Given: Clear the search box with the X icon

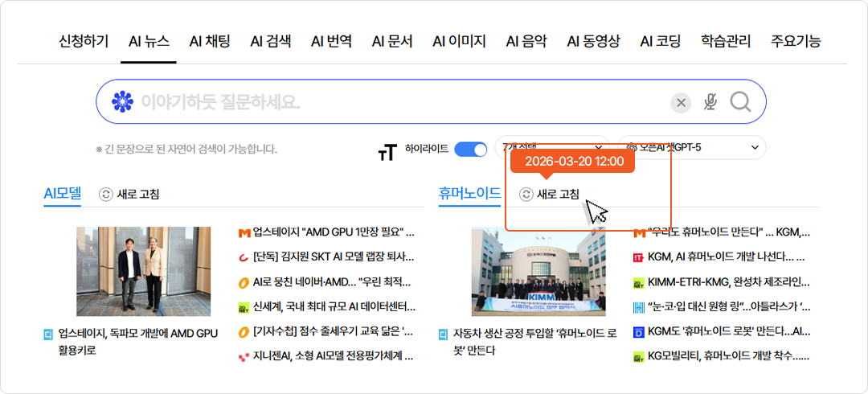Looking at the screenshot, I should coord(681,102).
